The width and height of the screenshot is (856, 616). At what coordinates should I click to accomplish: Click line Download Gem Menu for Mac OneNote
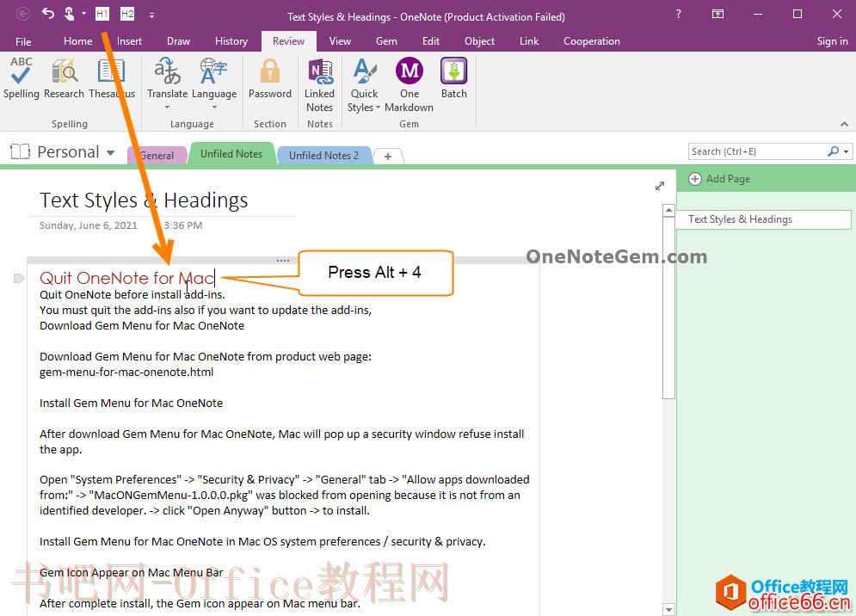(x=142, y=325)
